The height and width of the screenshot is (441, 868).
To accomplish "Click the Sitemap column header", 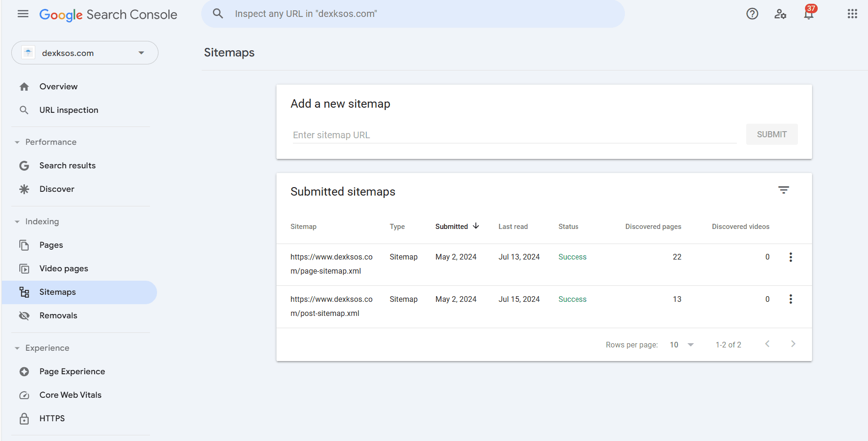I will point(303,227).
